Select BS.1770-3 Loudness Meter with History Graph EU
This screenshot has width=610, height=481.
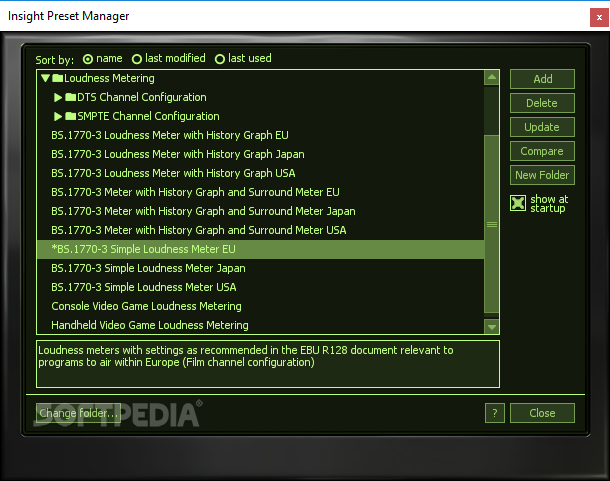260,135
